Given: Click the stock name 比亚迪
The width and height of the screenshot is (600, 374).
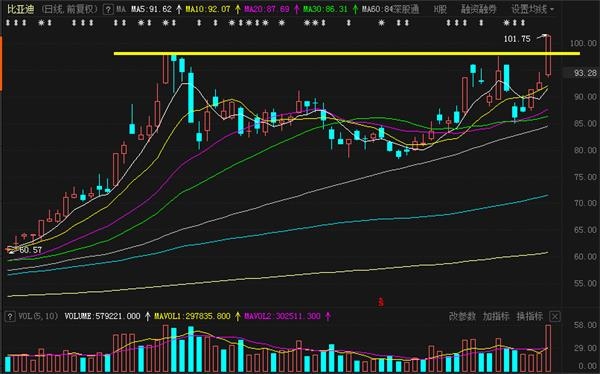Looking at the screenshot, I should coord(21,9).
